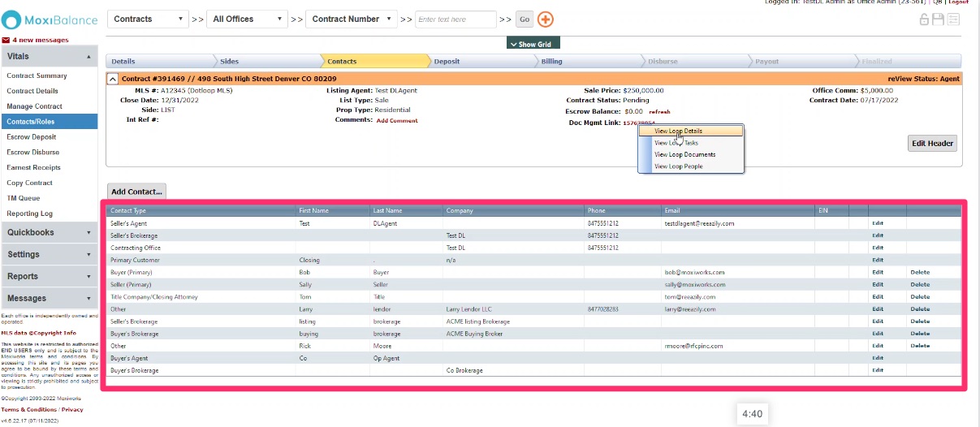Viewport: 980px width, 427px height.
Task: Click the Add Contact button
Action: [136, 192]
